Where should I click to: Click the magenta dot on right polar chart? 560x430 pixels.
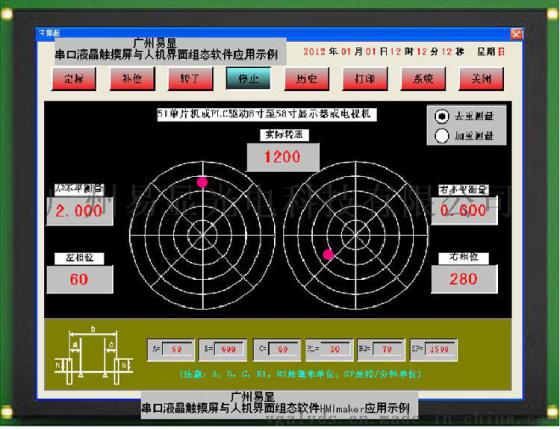pos(328,254)
